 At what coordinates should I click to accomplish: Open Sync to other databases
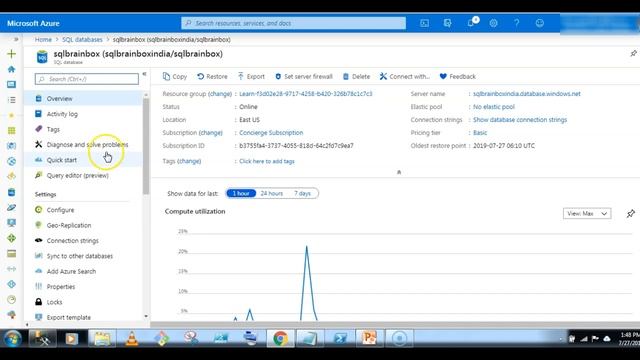point(83,256)
